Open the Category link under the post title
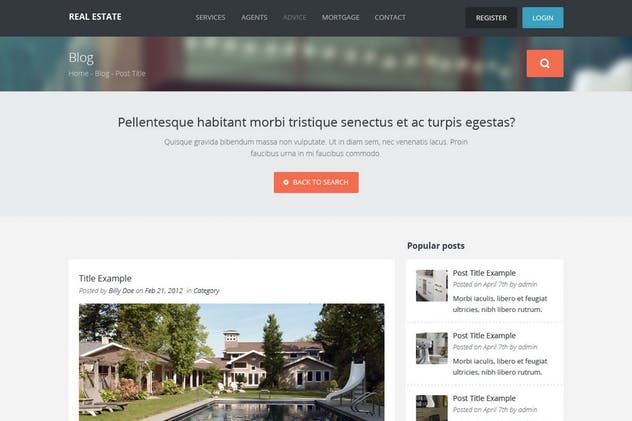Viewport: 632px width, 421px height. click(206, 290)
